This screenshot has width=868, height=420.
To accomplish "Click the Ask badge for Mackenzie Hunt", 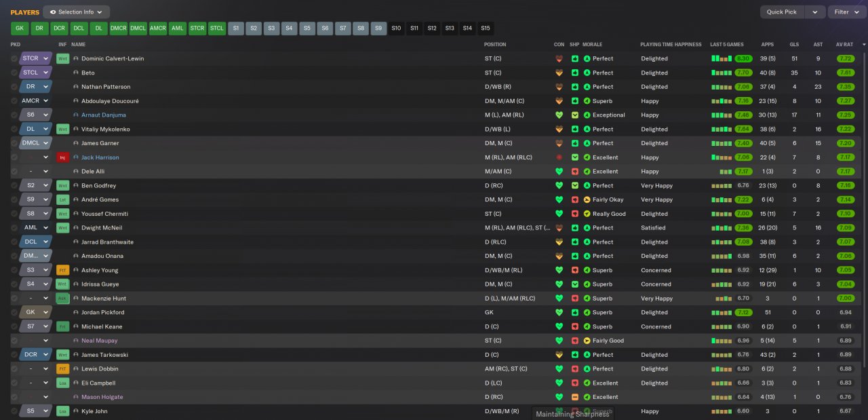I will 63,299.
